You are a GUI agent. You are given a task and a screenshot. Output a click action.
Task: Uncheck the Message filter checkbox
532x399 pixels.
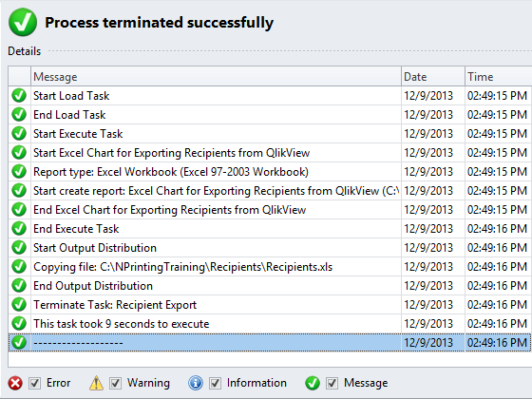click(332, 384)
